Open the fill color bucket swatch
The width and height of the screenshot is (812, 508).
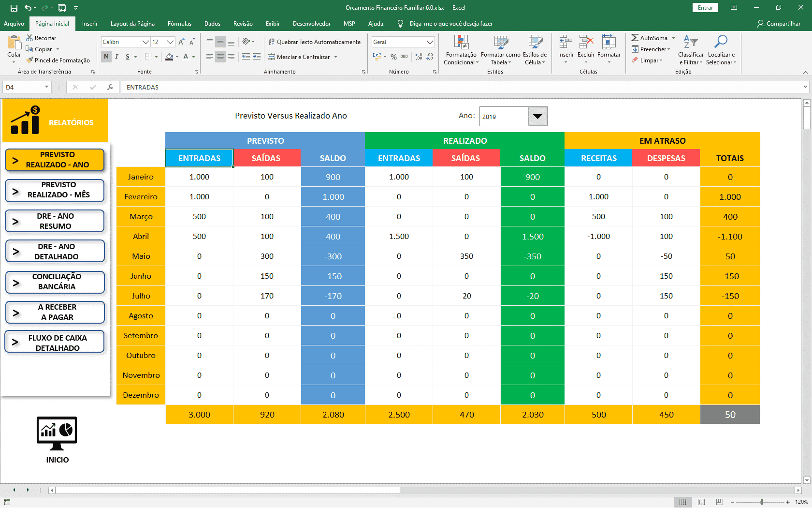169,57
